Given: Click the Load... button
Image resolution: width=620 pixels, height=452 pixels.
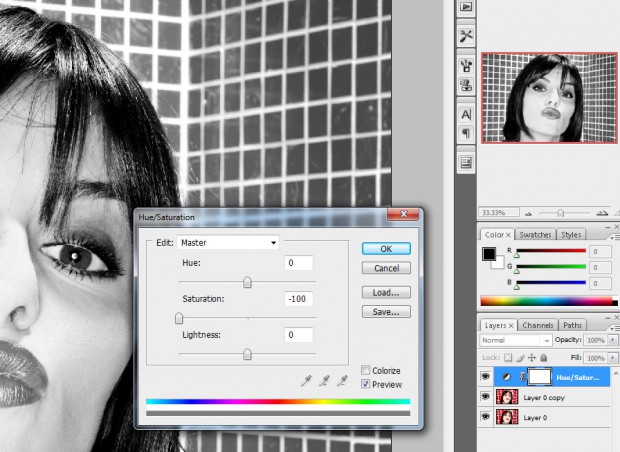Looking at the screenshot, I should click(386, 293).
